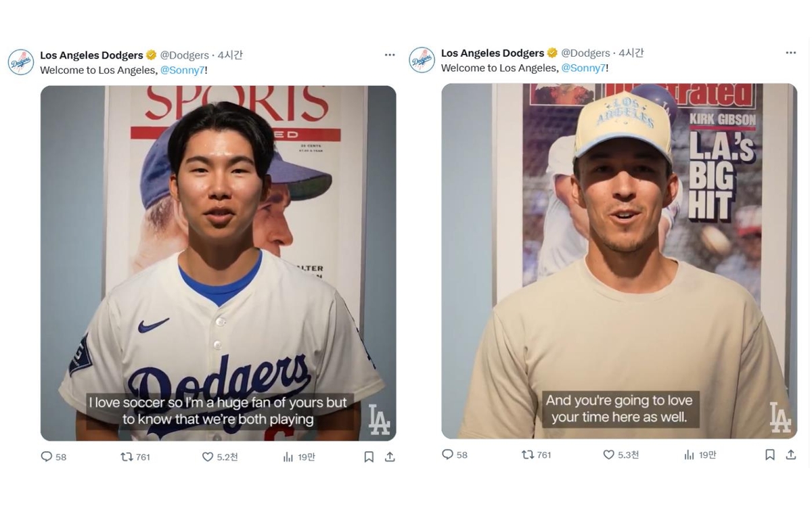Open more options menu on left tweet
812x508 pixels.
[390, 55]
